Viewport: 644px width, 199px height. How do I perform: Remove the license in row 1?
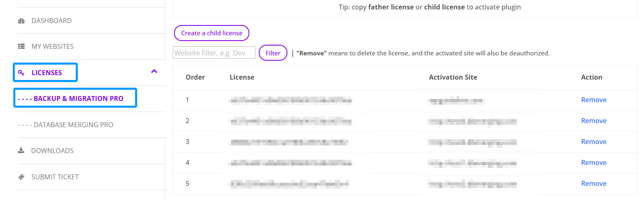click(594, 100)
